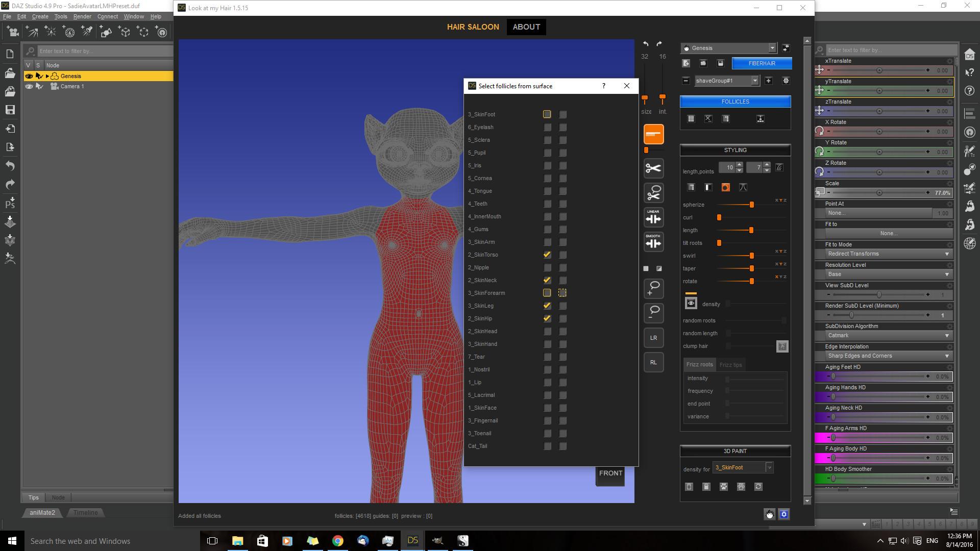This screenshot has height=551, width=980.
Task: Check the 3_SkinArm first checkbox
Action: tap(547, 242)
